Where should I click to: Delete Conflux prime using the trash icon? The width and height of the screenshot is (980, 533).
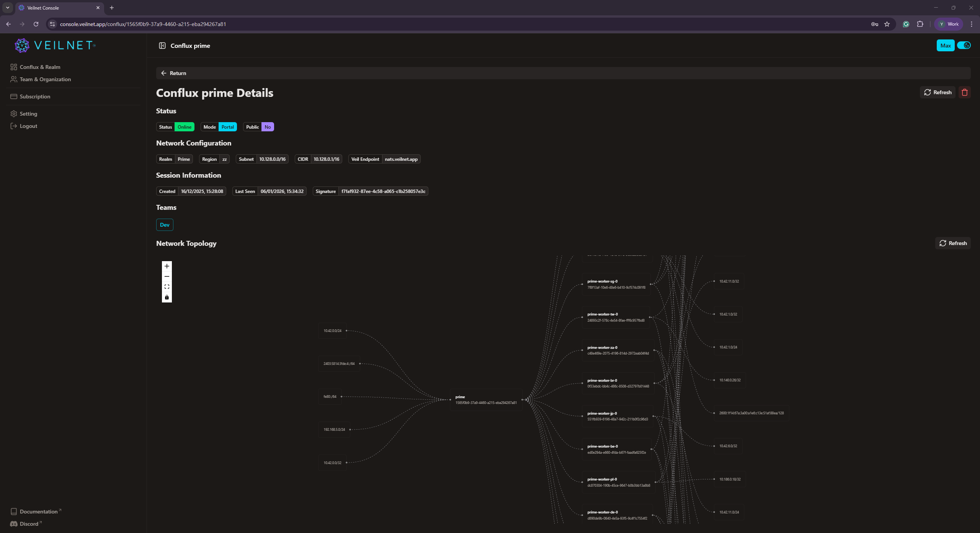[x=964, y=92]
